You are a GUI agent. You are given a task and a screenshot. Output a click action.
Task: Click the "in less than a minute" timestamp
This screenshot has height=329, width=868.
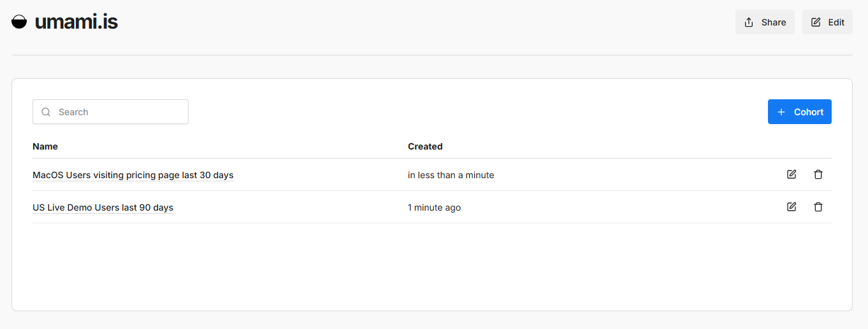point(451,175)
